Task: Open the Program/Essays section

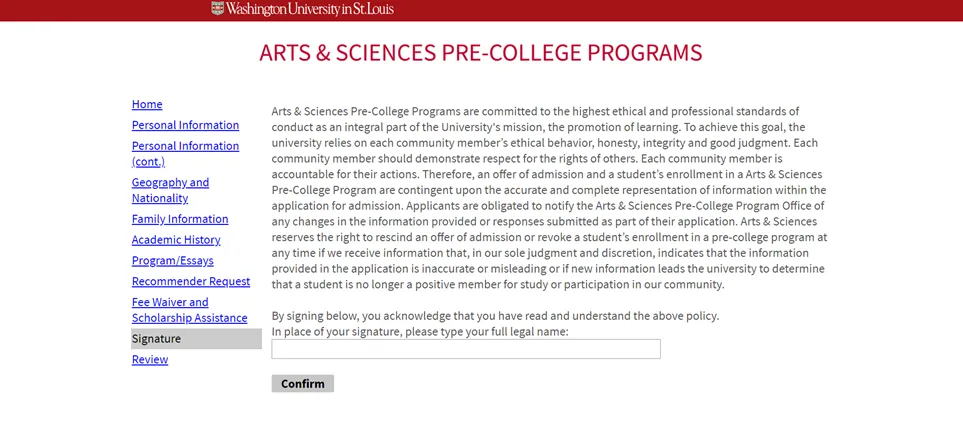Action: click(x=172, y=261)
